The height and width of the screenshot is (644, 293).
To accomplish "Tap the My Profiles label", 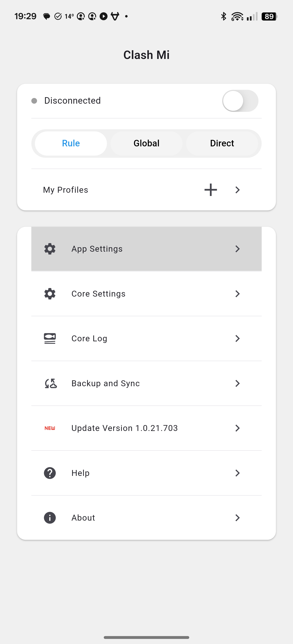I will pos(66,190).
